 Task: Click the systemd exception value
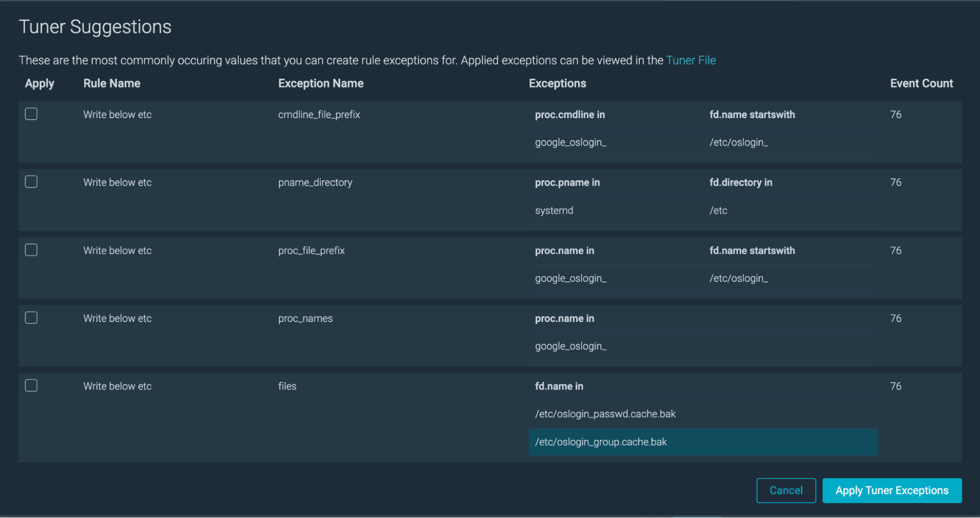(554, 211)
